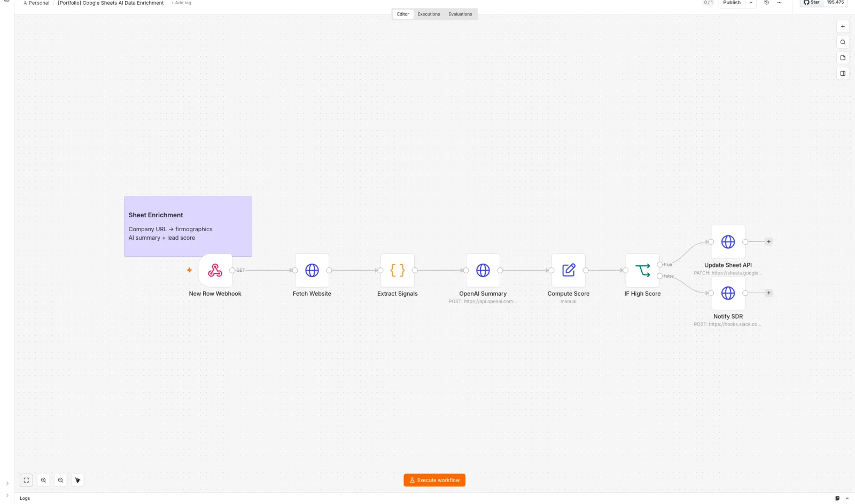Expand the Logs panel chevron
The height and width of the screenshot is (504, 855).
pos(847,498)
